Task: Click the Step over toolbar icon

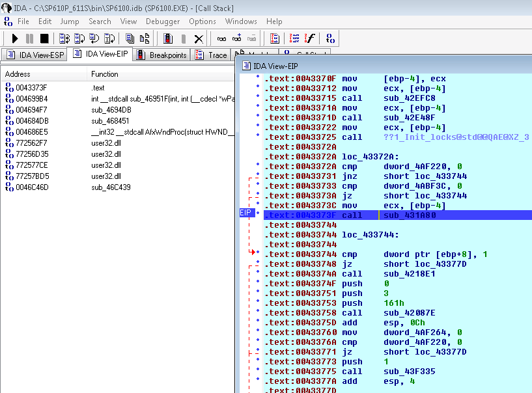Action: click(x=79, y=38)
